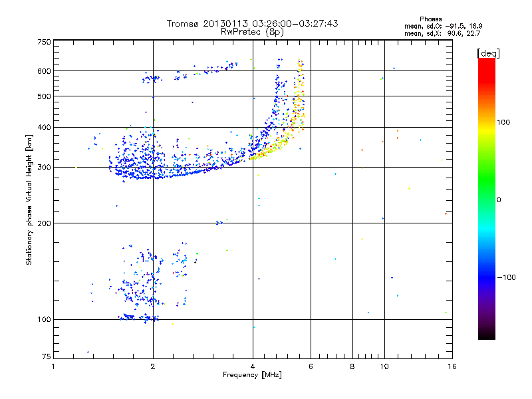Screen dimensions: 532x399
Task: Click the colorbar label "100" beside yellow
Action: [x=503, y=122]
